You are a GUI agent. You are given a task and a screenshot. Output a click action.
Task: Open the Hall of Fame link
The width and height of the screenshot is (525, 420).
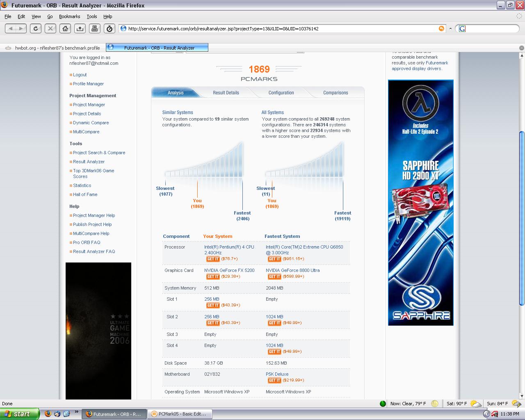[x=85, y=194]
